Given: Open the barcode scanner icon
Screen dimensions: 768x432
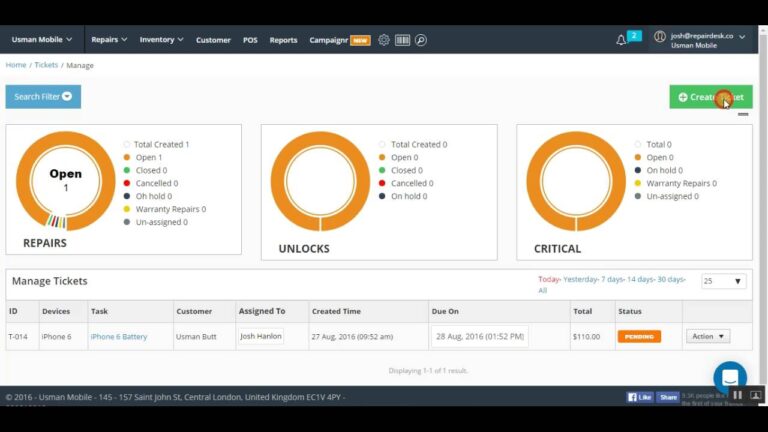Looking at the screenshot, I should coord(403,40).
